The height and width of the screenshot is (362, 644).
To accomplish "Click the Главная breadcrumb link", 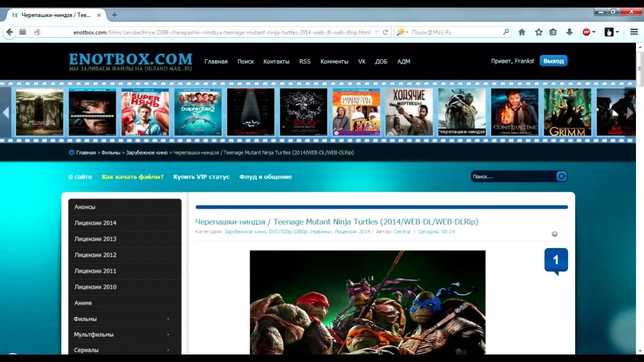I will coord(86,152).
